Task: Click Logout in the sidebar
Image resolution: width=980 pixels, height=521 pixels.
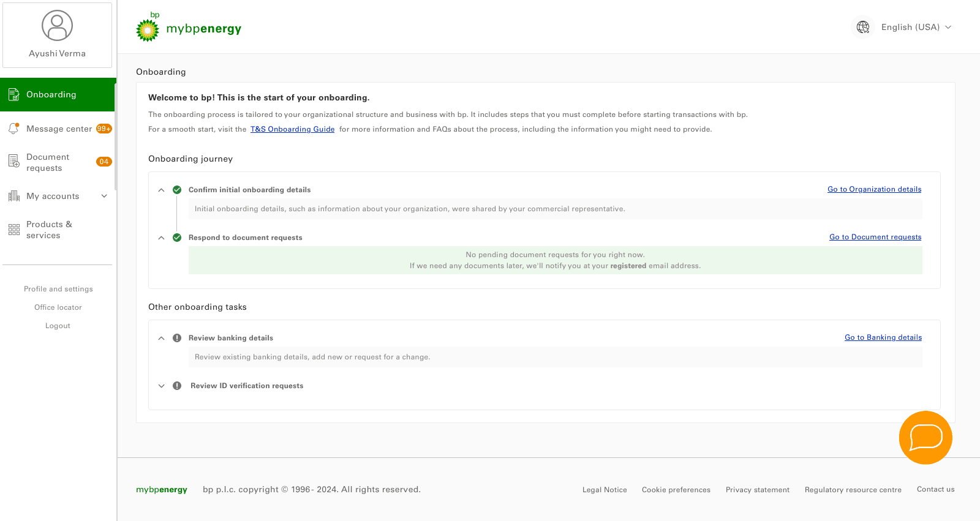Action: [x=58, y=326]
